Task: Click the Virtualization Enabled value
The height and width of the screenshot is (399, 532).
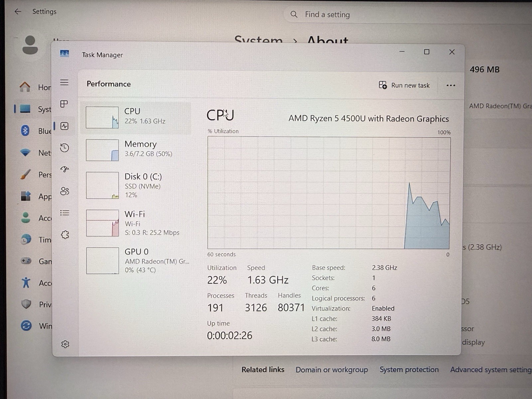Action: click(x=383, y=309)
